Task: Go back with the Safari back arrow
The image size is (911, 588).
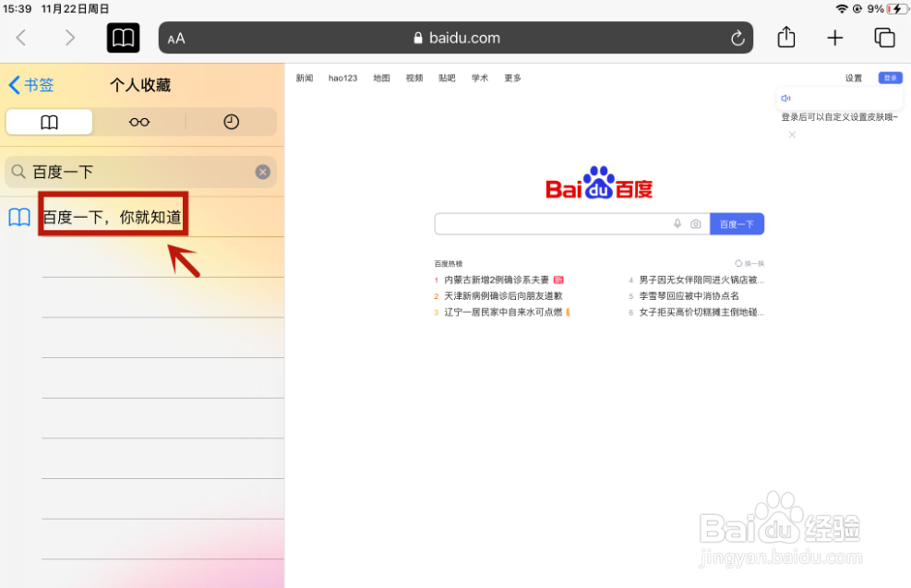Action: (x=21, y=38)
